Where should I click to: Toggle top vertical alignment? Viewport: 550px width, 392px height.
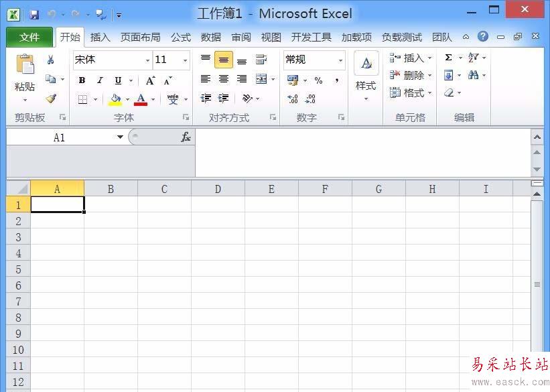click(x=206, y=58)
